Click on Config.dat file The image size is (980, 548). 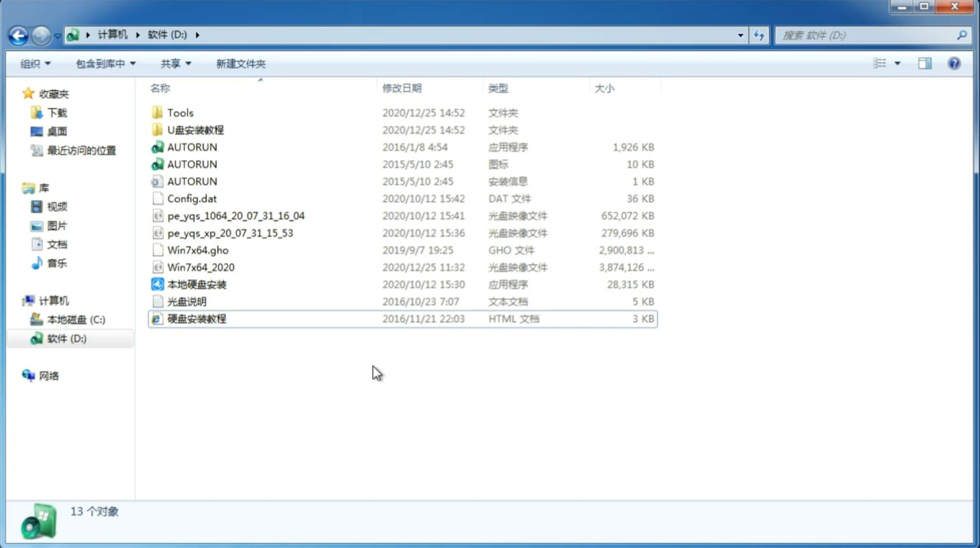[192, 198]
